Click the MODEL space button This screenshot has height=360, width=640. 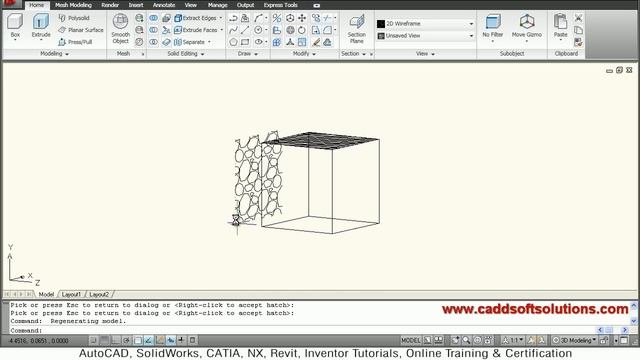click(x=410, y=340)
